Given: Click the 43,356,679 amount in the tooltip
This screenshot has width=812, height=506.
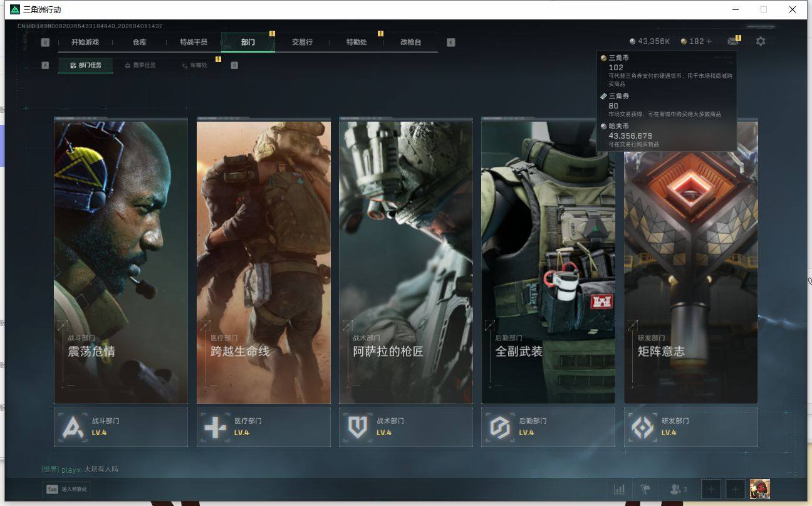Looking at the screenshot, I should (630, 135).
